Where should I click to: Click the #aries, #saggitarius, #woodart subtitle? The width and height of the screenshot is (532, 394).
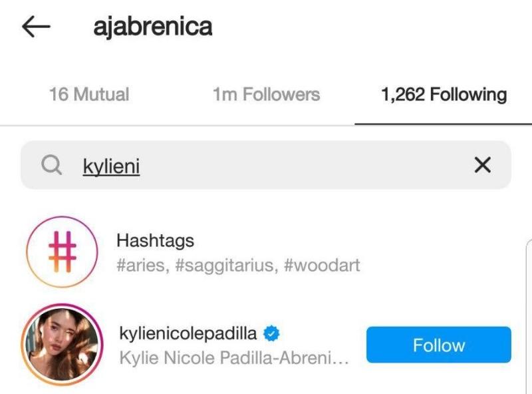[238, 265]
